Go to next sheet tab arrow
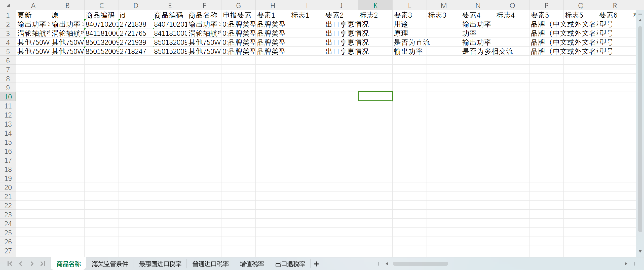644x270 pixels. coord(32,264)
